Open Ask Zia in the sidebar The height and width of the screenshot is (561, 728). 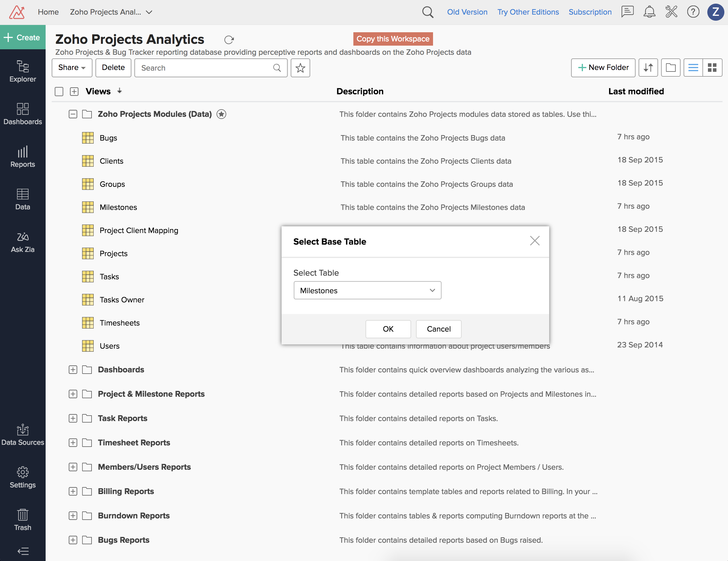click(23, 242)
